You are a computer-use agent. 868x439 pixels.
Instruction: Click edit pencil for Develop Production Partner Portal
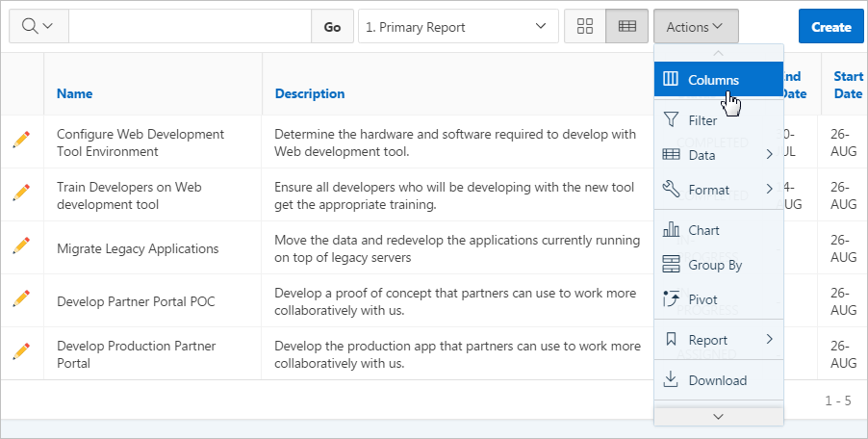point(21,352)
